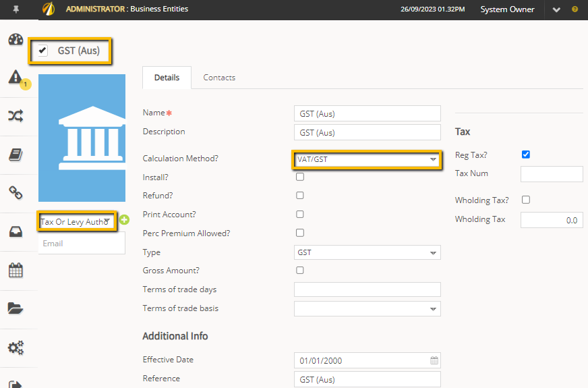588x388 pixels.
Task: Open the Tax Or Levy Authority dropdown
Action: 76,221
